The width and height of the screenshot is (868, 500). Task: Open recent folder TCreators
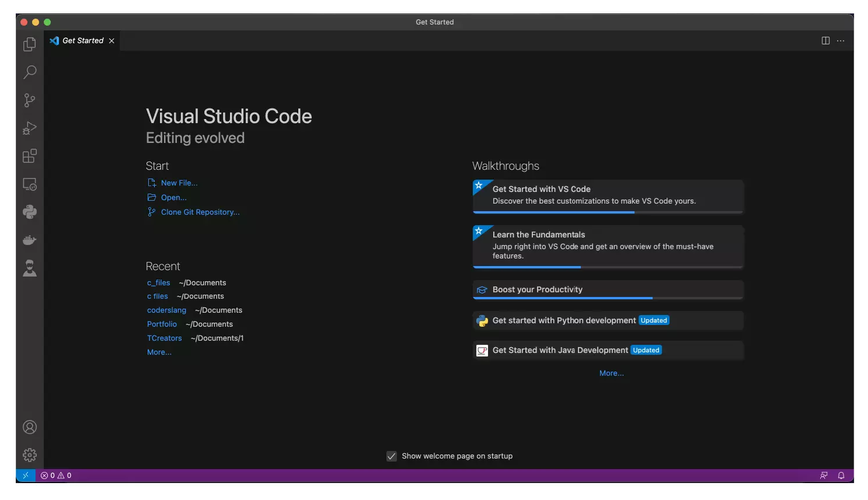click(165, 338)
